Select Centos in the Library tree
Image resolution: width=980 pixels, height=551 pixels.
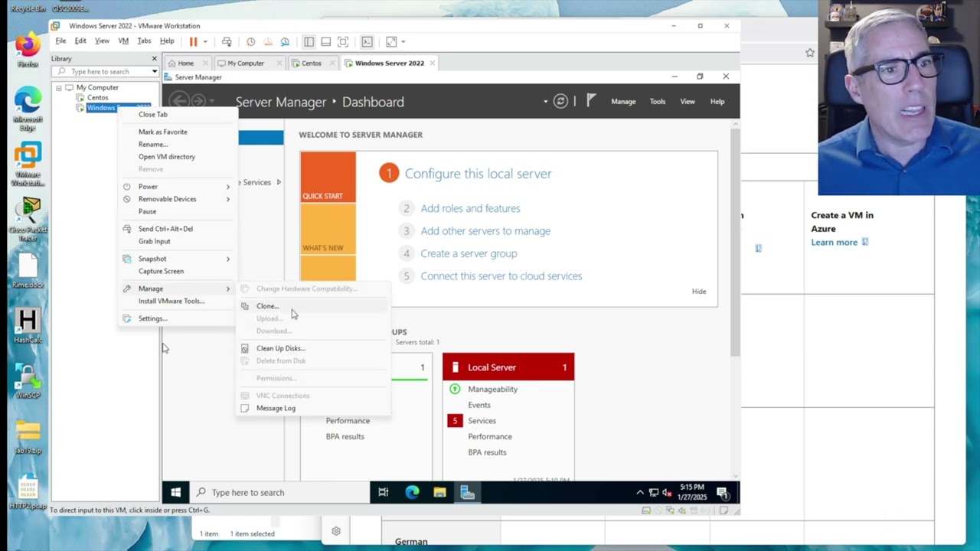point(97,97)
